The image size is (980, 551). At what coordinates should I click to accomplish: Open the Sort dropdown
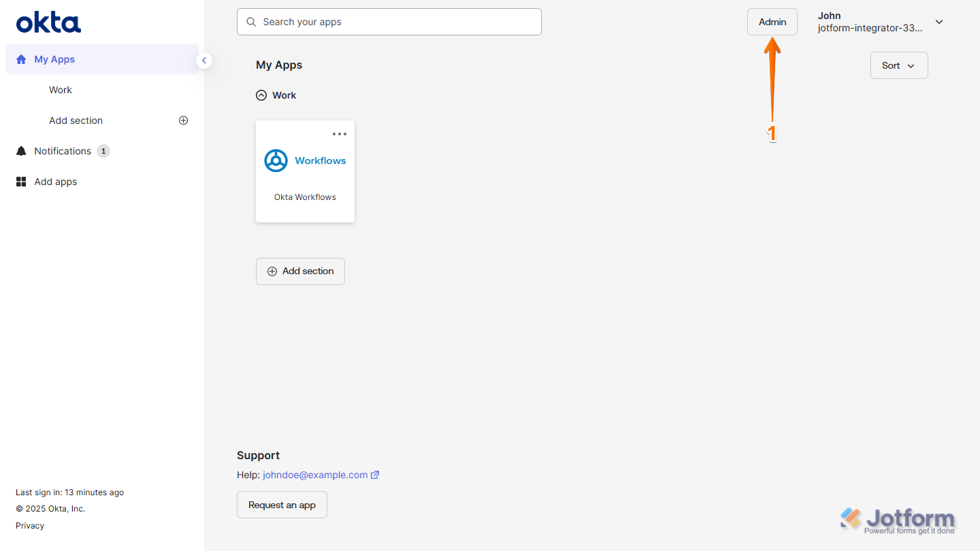click(899, 65)
